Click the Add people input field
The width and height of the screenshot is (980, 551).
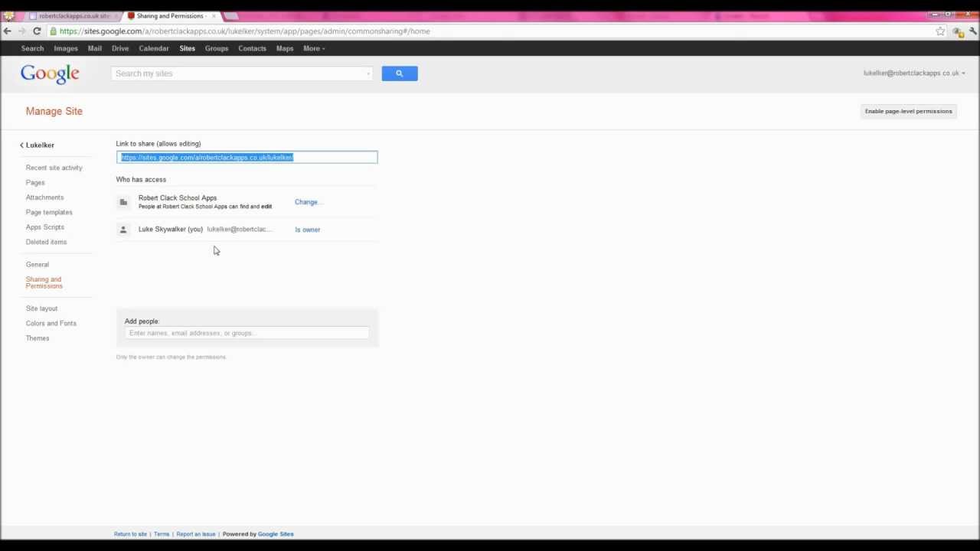[x=247, y=333]
